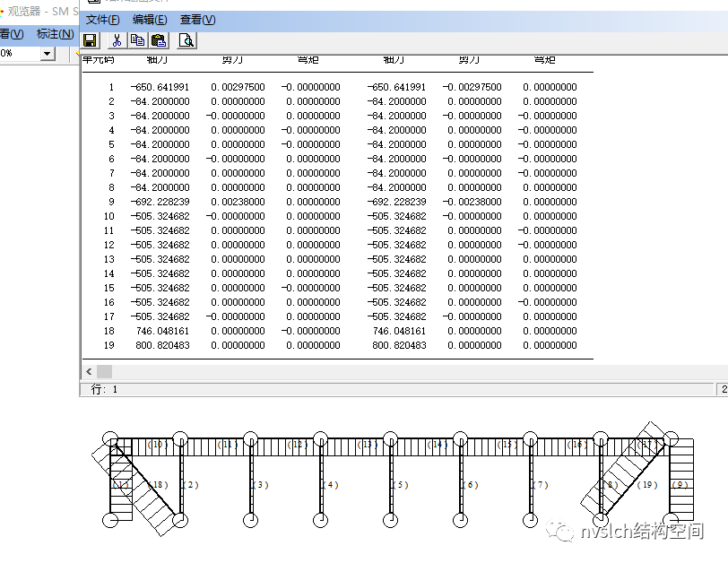
Task: Click the Save floppy disk icon
Action: tap(90, 40)
